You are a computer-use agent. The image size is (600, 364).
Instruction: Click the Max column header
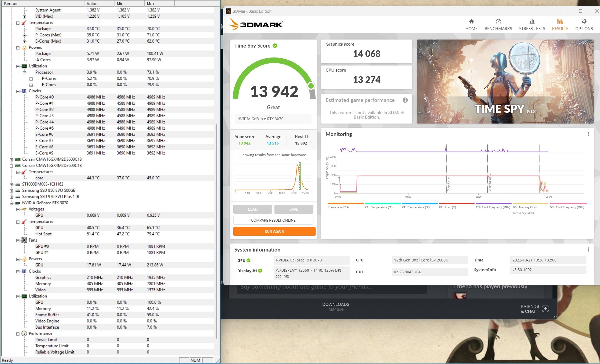159,4
